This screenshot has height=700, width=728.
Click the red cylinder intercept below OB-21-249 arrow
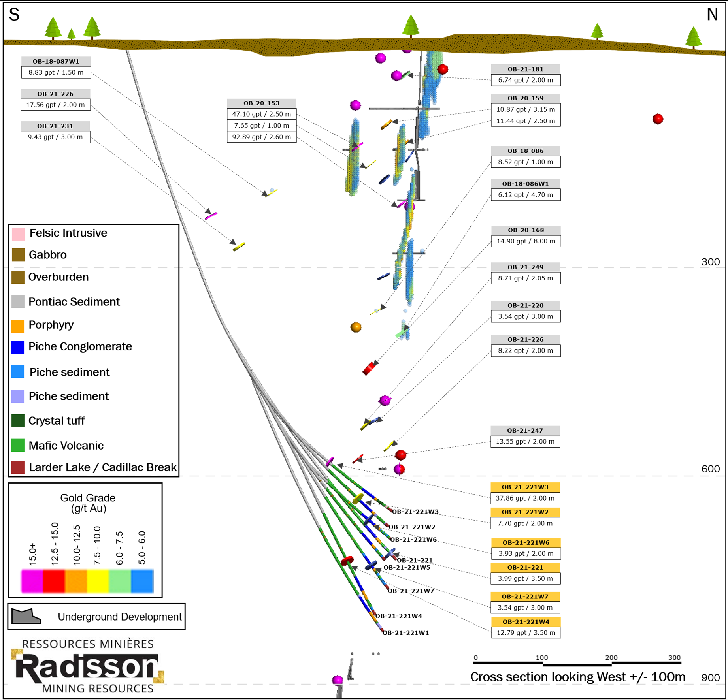point(369,368)
